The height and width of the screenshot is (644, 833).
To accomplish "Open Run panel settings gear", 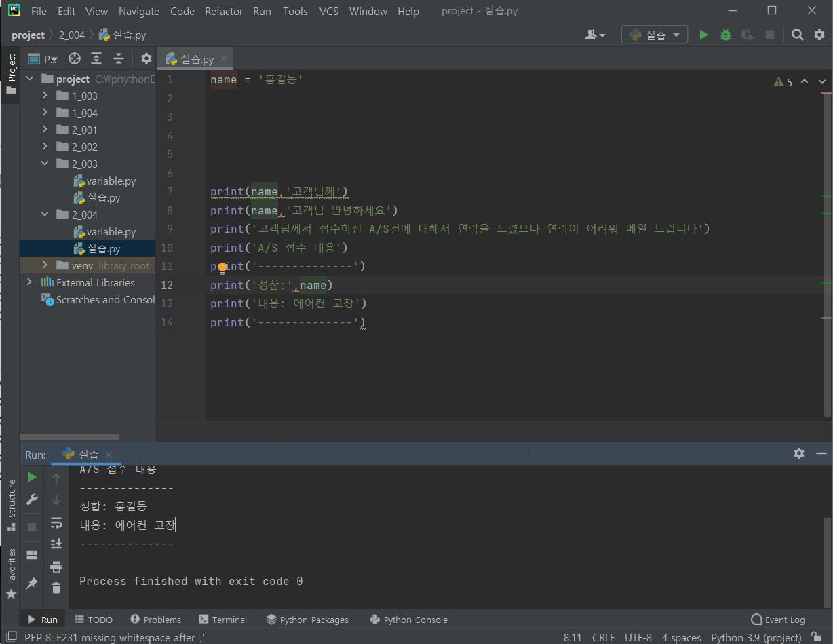I will (799, 453).
